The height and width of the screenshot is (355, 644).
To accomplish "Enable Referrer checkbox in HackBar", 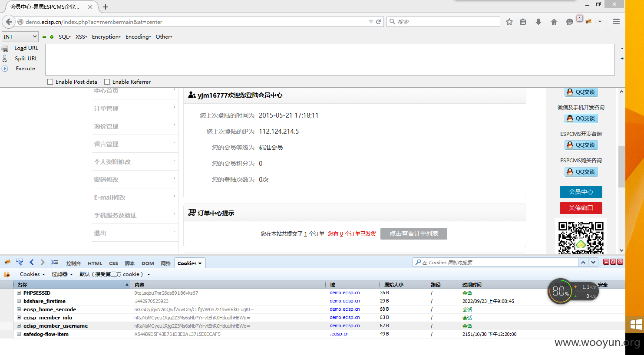I will (107, 82).
